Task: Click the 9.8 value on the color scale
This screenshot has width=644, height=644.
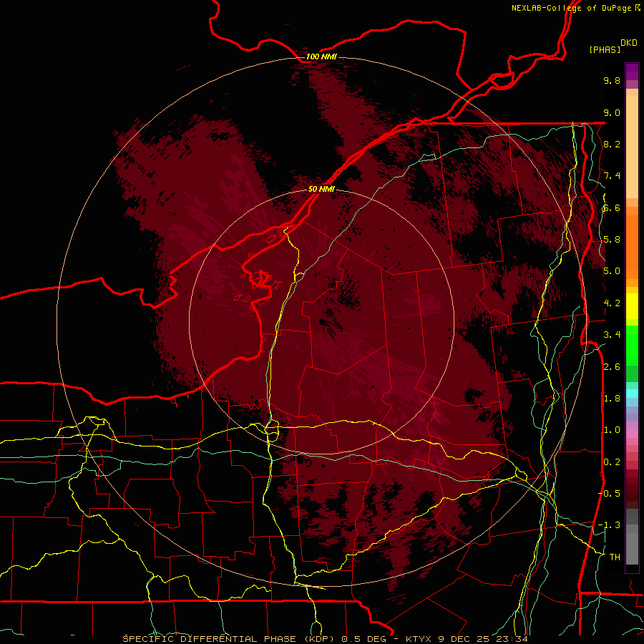Action: click(x=612, y=80)
